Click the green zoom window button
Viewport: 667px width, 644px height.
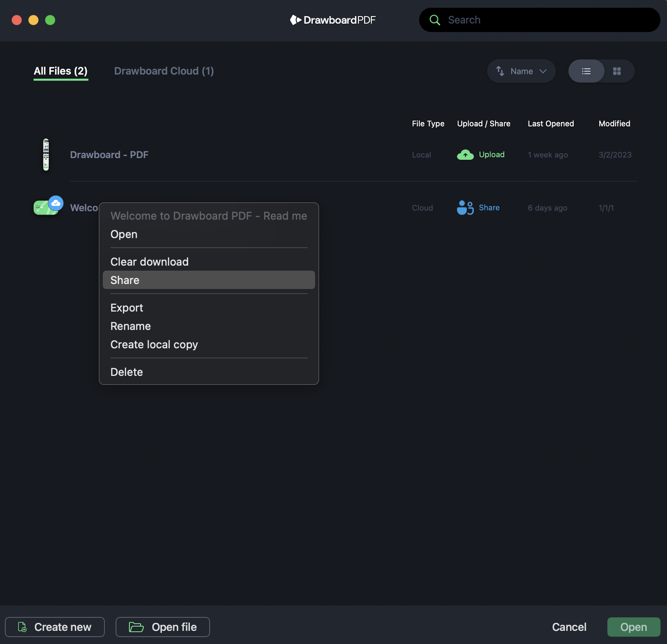click(x=50, y=20)
